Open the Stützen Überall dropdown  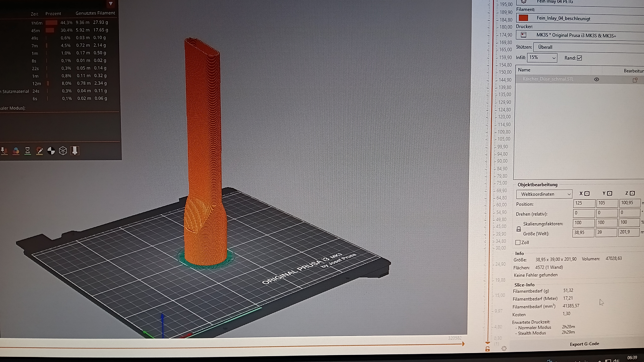(589, 47)
